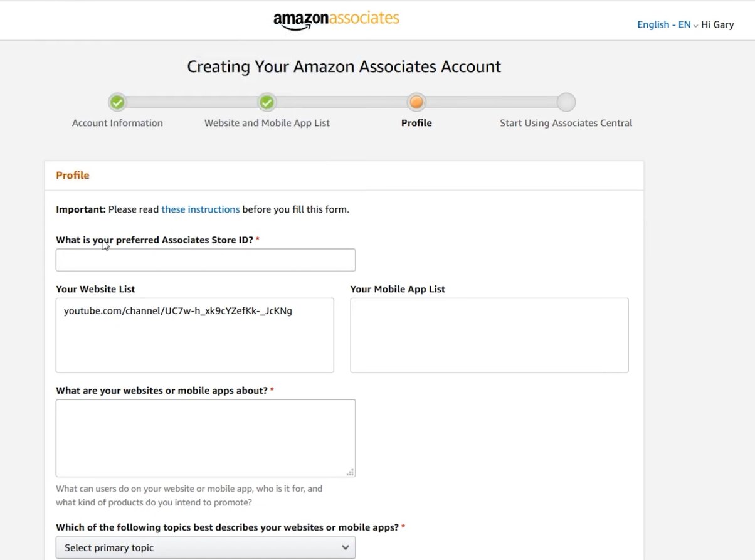Click the Amazon Associates logo
The image size is (755, 560).
pyautogui.click(x=336, y=19)
